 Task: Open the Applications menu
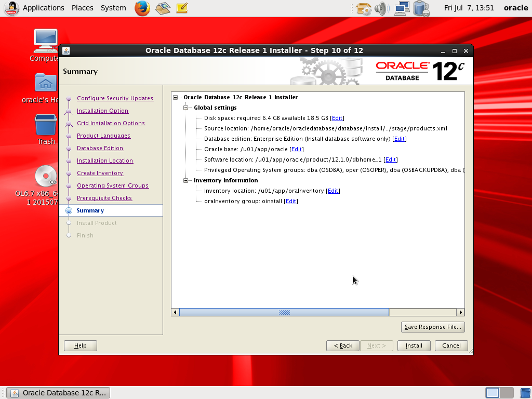tap(44, 8)
